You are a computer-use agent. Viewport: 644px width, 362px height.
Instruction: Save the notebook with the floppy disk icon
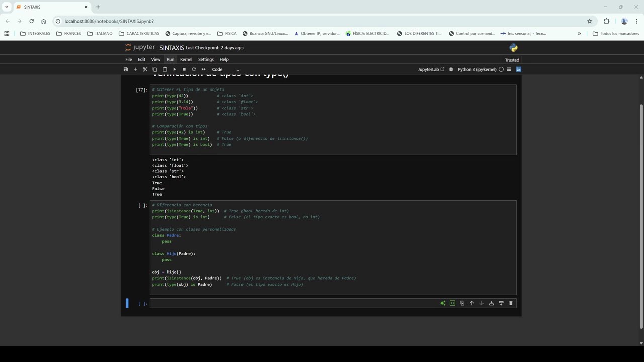(126, 69)
